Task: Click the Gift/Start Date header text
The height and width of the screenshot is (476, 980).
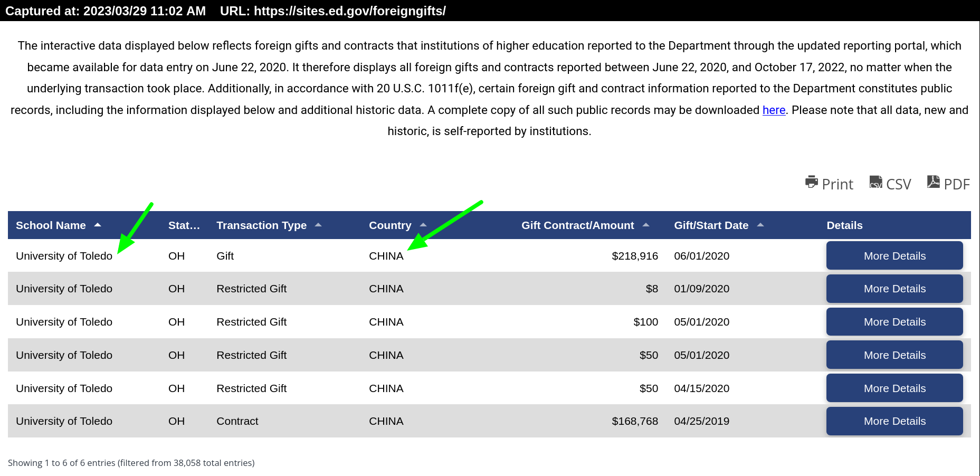Action: 711,225
